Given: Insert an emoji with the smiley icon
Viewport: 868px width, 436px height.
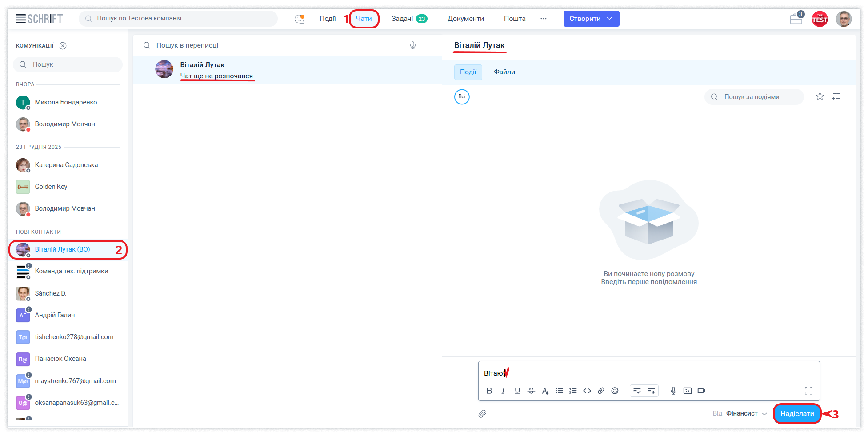Looking at the screenshot, I should click(615, 391).
